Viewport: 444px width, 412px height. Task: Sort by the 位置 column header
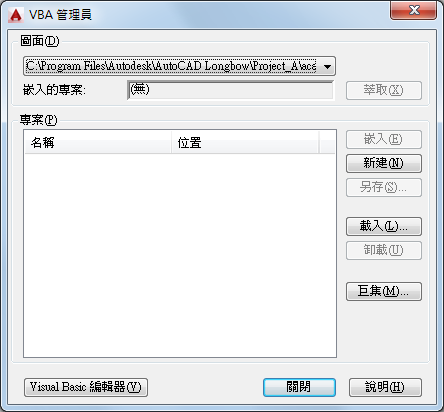(x=245, y=142)
